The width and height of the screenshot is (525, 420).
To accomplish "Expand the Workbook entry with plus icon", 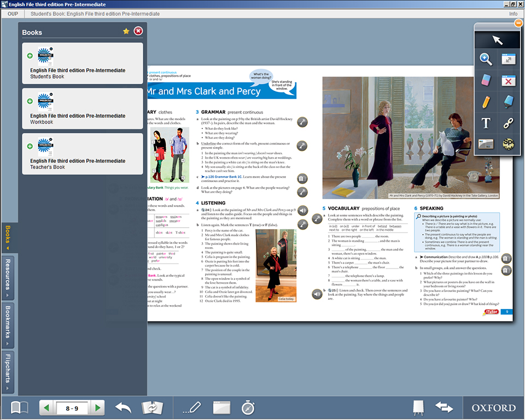I will coord(30,101).
